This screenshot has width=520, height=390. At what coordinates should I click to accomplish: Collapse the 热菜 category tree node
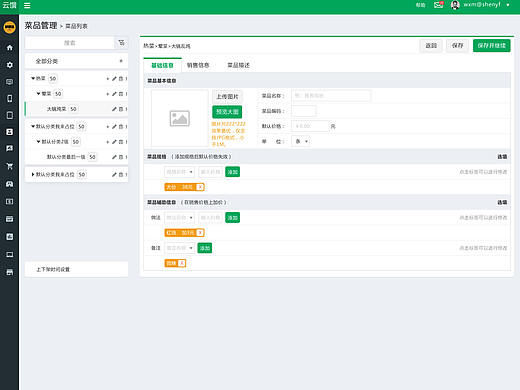click(33, 78)
